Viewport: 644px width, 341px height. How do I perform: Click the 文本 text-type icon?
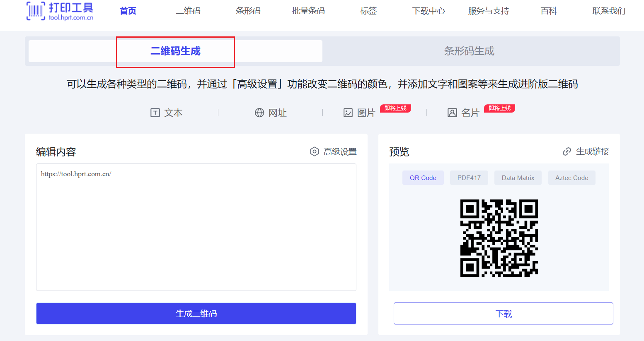tap(155, 113)
